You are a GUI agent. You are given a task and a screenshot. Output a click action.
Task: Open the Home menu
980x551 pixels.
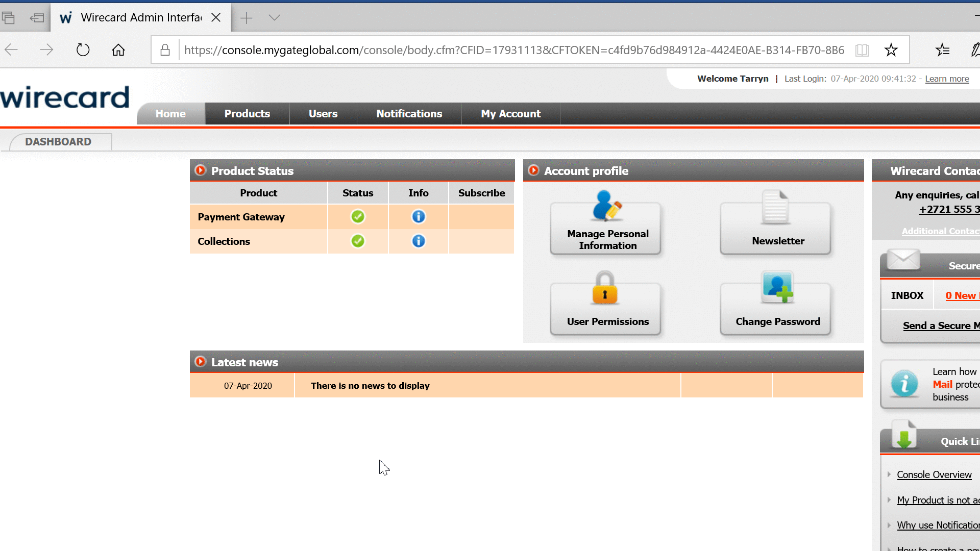170,114
